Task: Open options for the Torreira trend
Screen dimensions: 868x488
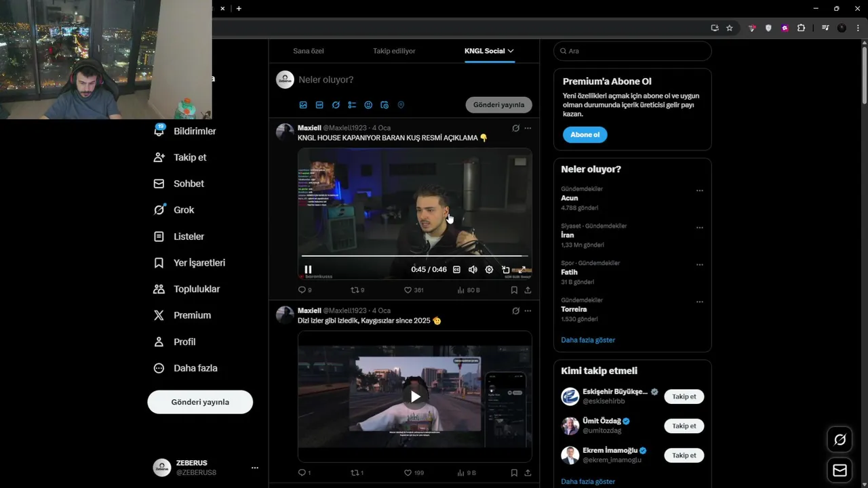Action: [700, 302]
